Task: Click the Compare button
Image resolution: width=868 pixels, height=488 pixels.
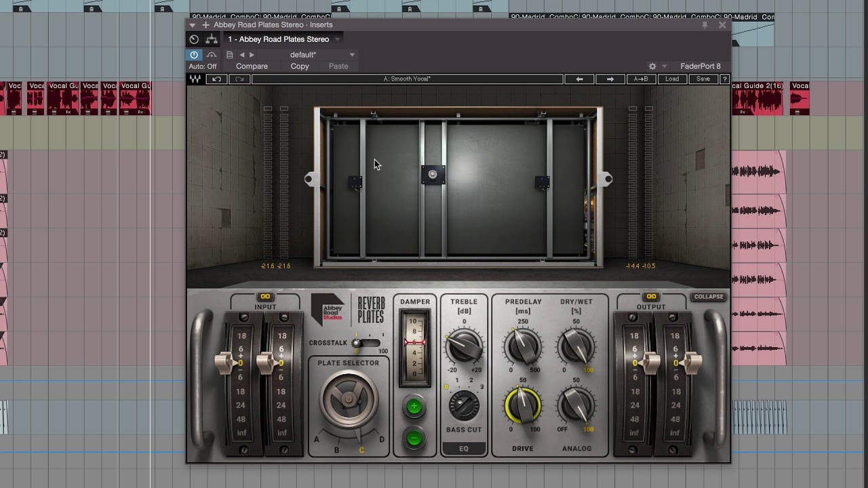Action: tap(252, 66)
